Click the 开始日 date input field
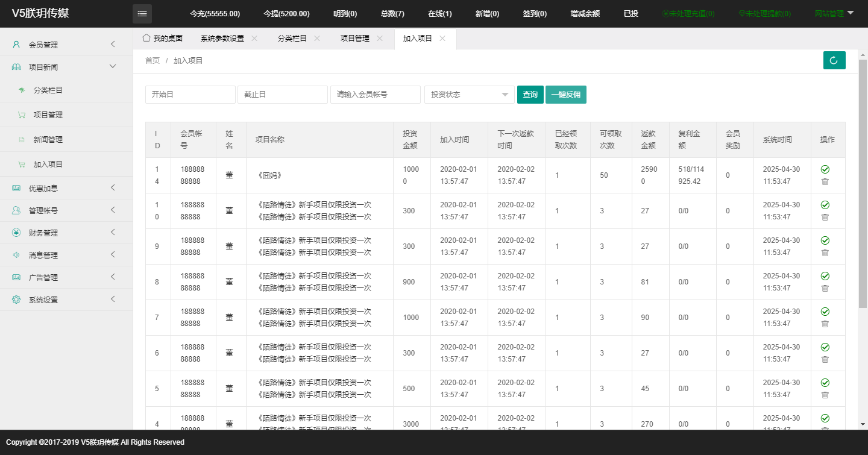This screenshot has height=455, width=868. (x=190, y=95)
